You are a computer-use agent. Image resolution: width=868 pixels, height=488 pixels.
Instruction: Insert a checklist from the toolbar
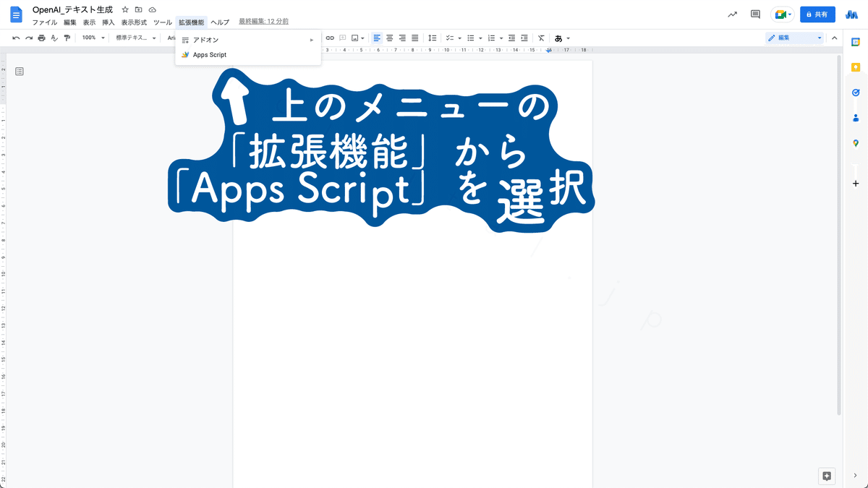tap(449, 38)
